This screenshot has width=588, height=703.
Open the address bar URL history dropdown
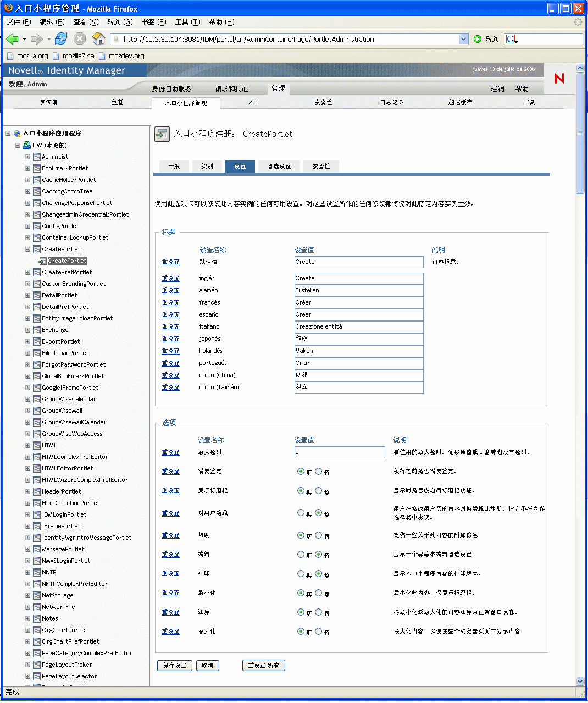463,39
